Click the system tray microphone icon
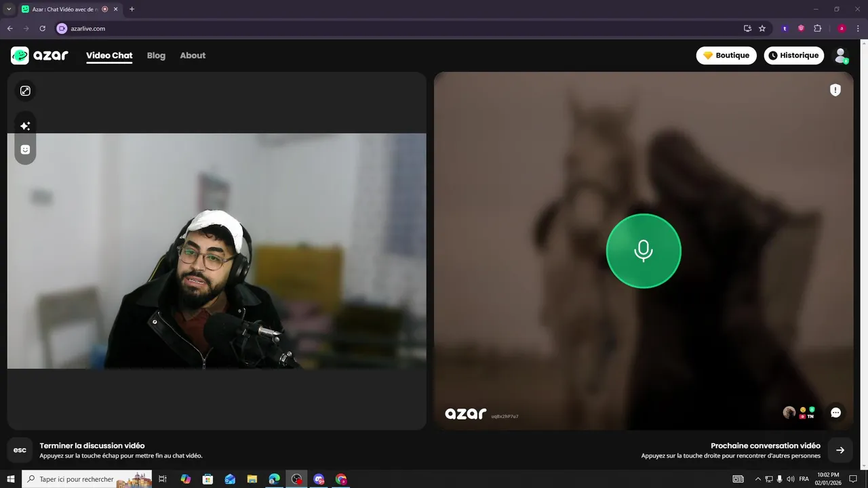Screen dimensions: 868x488 click(x=779, y=479)
